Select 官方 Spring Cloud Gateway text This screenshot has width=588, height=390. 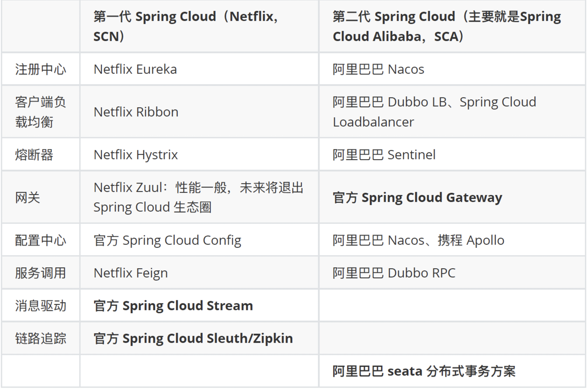[x=417, y=198]
